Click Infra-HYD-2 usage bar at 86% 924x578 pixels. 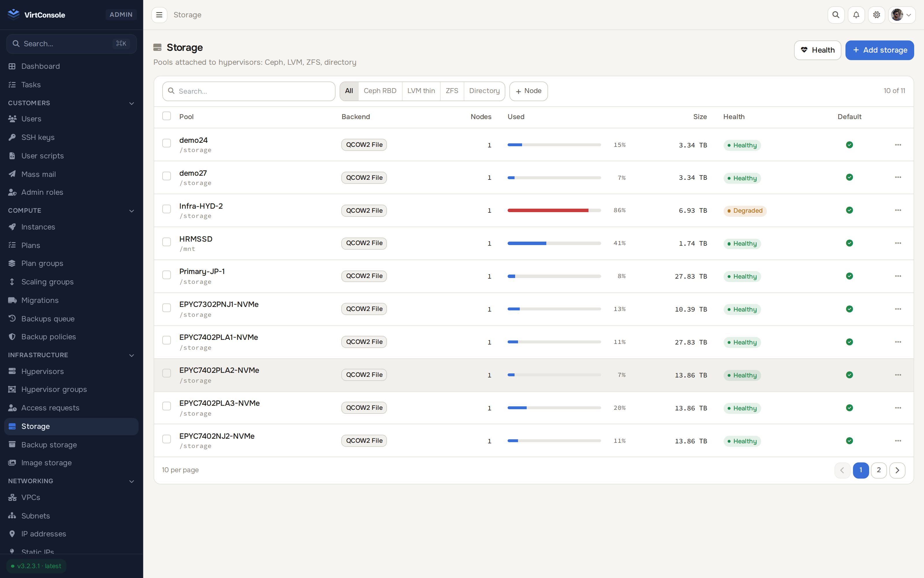(554, 210)
